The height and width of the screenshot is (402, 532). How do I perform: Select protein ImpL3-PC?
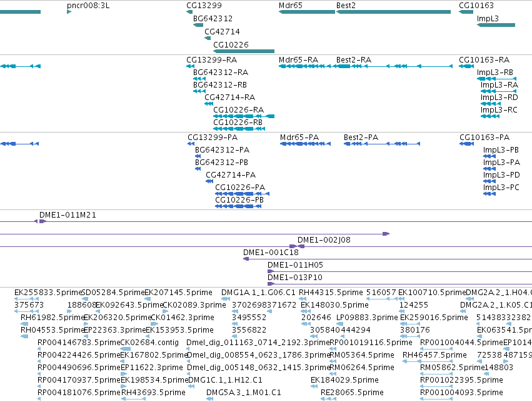pos(489,194)
